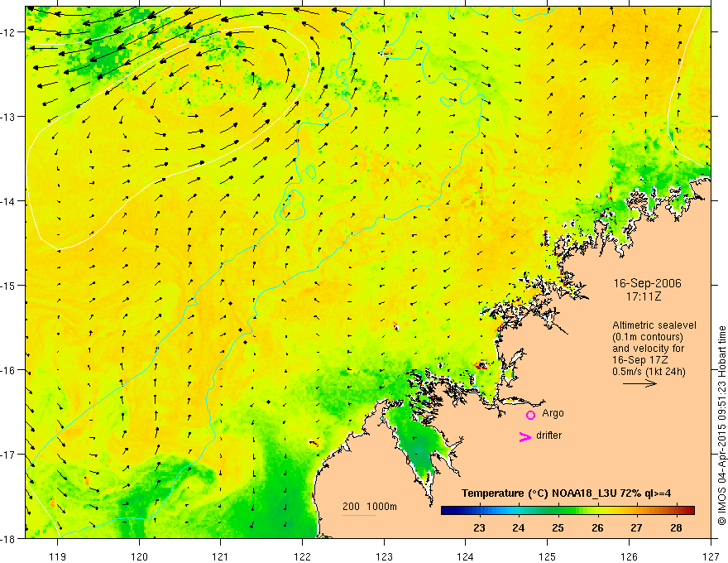Click the latitude axis label '-13'
Screen dimensions: 728x563
coord(9,117)
